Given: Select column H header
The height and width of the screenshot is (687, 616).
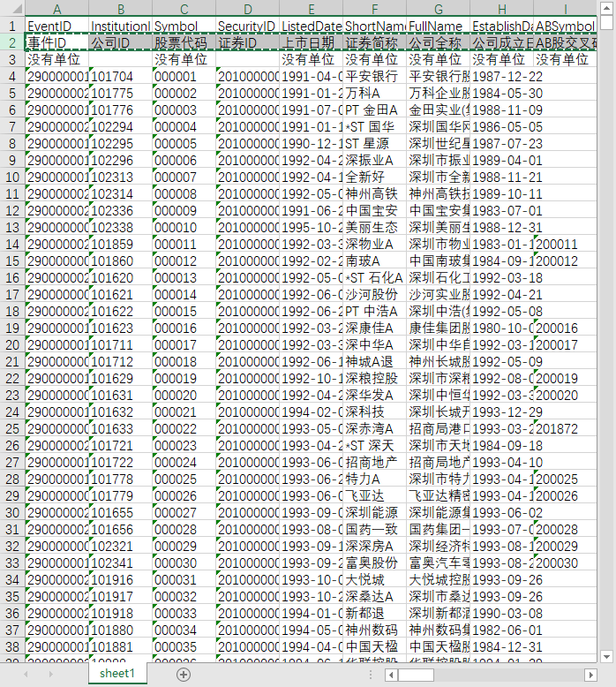Looking at the screenshot, I should click(x=502, y=9).
